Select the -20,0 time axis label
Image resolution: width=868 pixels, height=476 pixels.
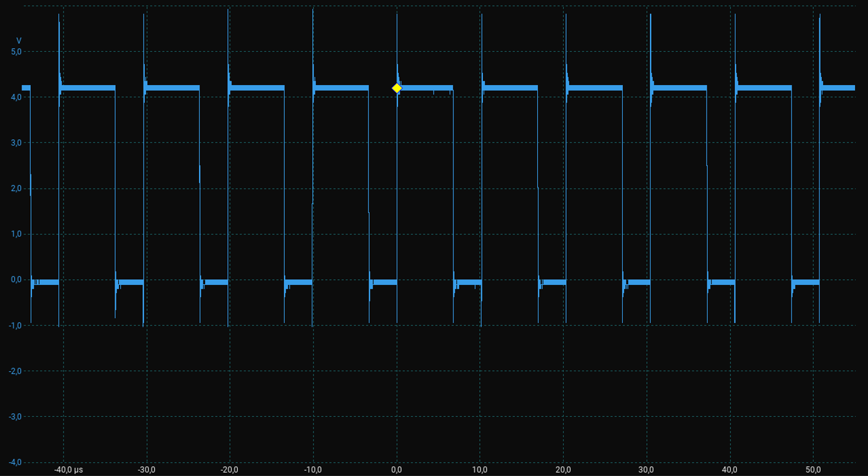tap(229, 470)
